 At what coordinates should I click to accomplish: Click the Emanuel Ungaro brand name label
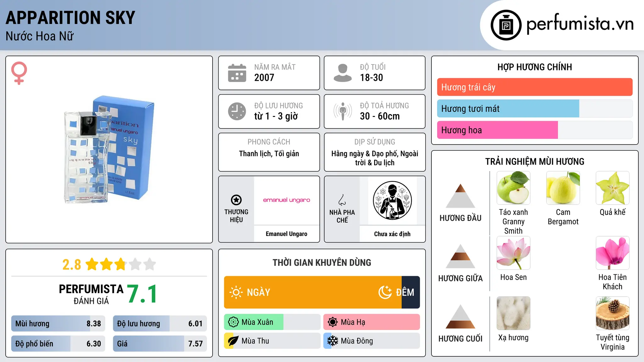coord(286,234)
